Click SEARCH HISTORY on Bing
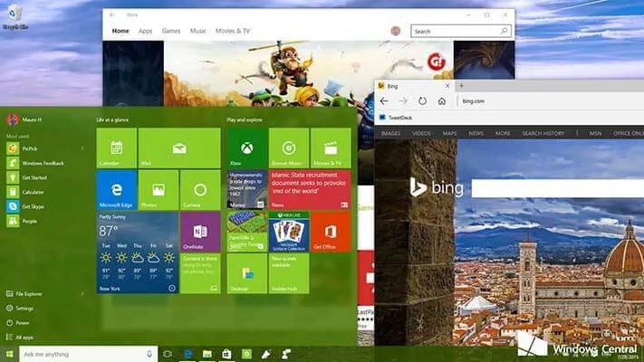This screenshot has height=362, width=644. pyautogui.click(x=543, y=133)
